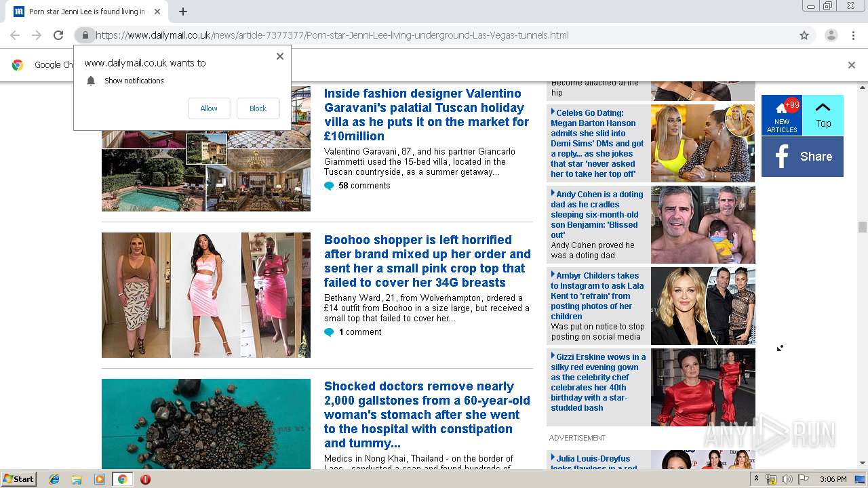Open the red security app taskbar icon
This screenshot has height=488, width=868.
[x=145, y=479]
